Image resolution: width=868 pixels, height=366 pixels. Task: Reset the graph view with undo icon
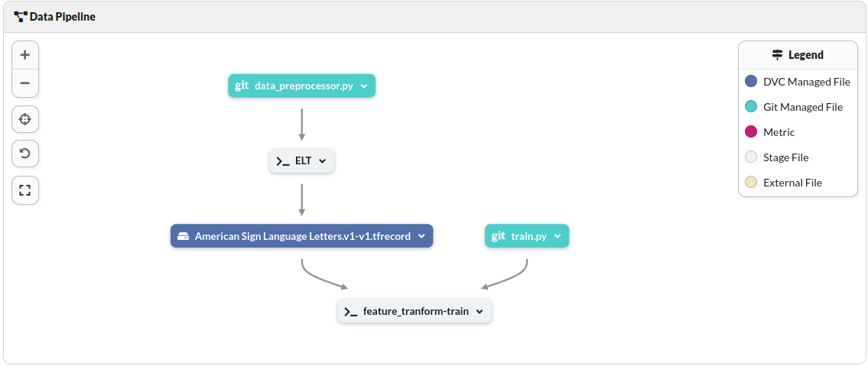tap(25, 154)
